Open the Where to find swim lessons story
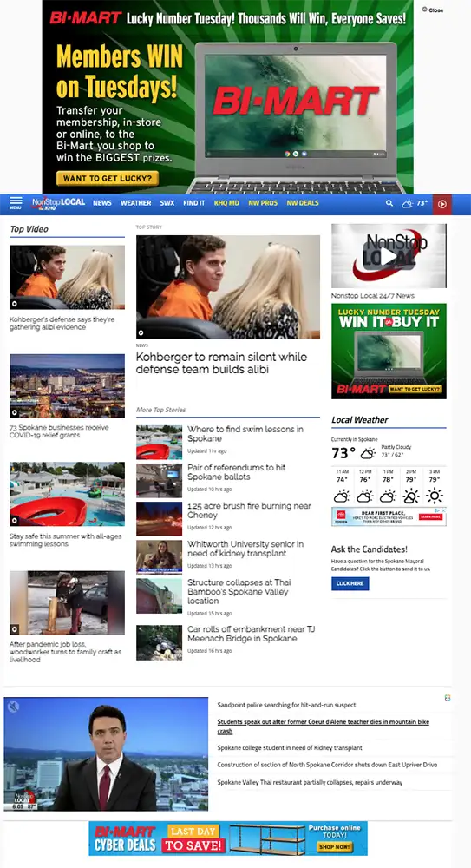The height and width of the screenshot is (868, 471). (245, 433)
